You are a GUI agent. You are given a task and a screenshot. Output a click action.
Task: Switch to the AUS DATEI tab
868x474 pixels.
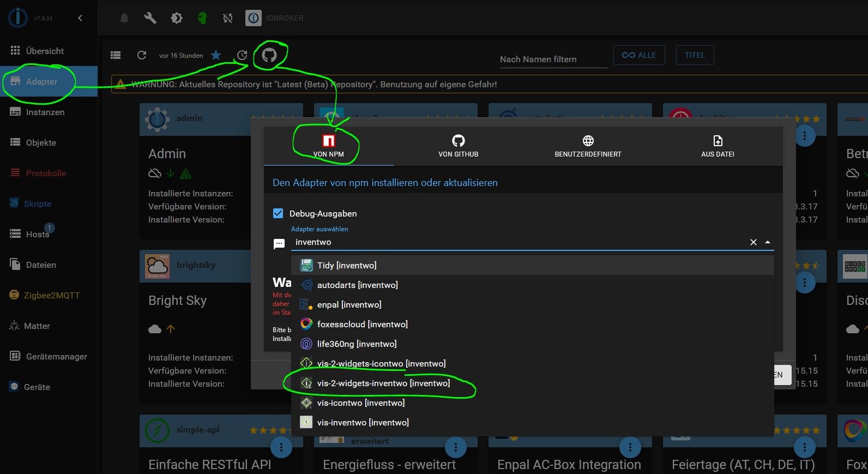click(718, 146)
